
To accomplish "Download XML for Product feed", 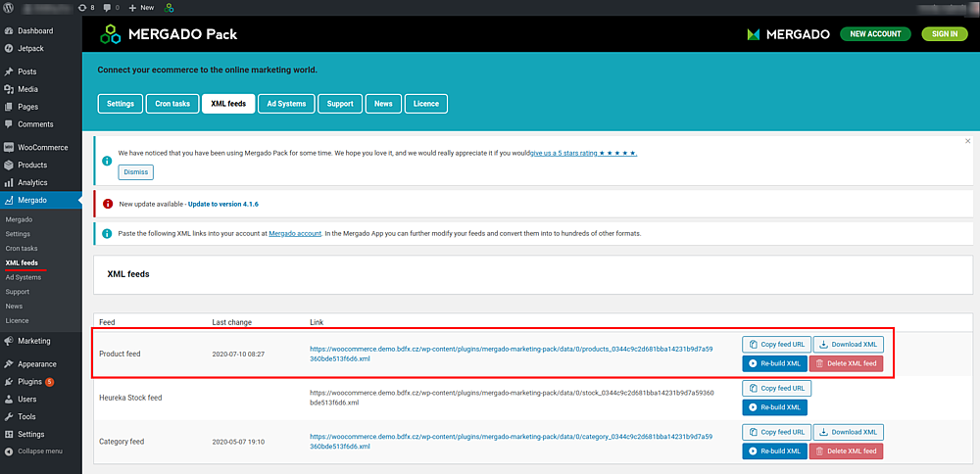I will point(849,344).
